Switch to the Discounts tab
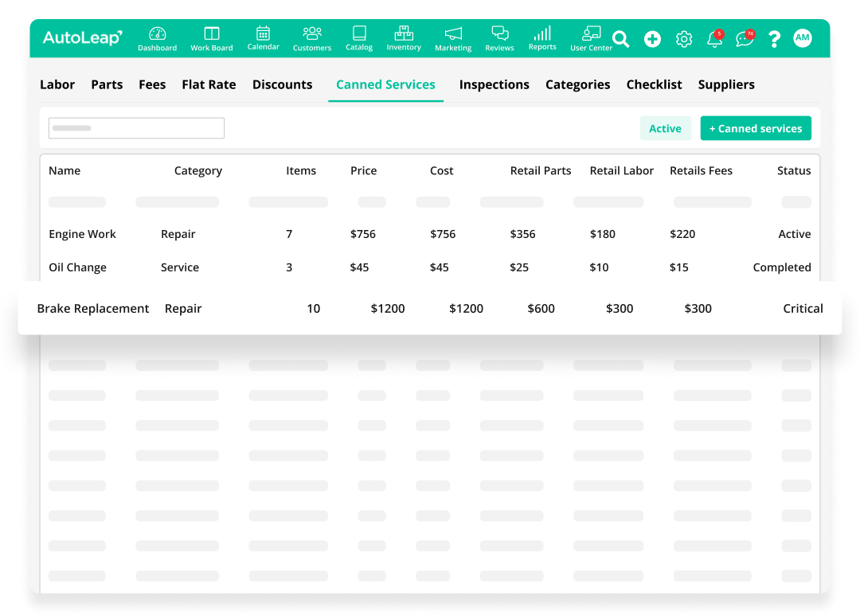Viewport: 860px width, 616px height. click(x=283, y=84)
